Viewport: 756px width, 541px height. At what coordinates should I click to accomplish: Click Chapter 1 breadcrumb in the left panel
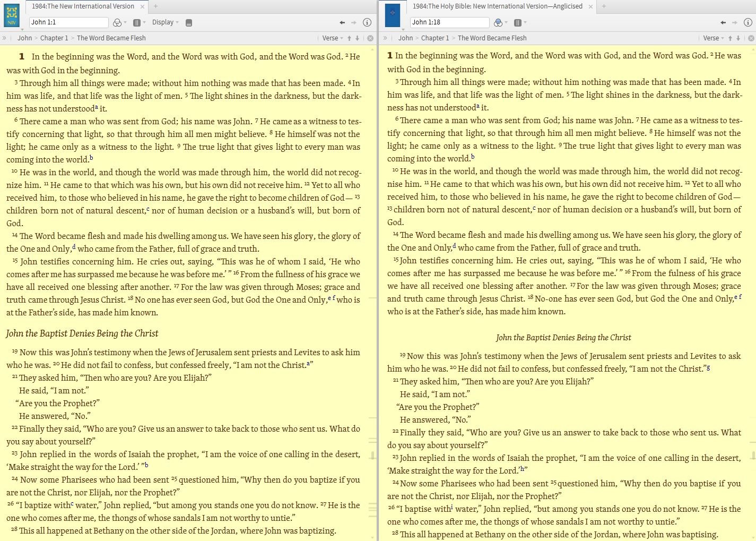pos(54,38)
